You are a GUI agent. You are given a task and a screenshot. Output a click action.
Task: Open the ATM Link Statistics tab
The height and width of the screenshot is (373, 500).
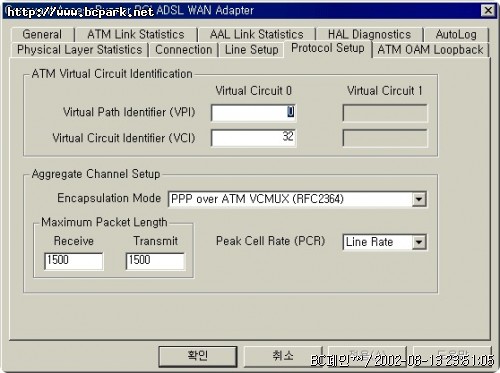click(136, 34)
